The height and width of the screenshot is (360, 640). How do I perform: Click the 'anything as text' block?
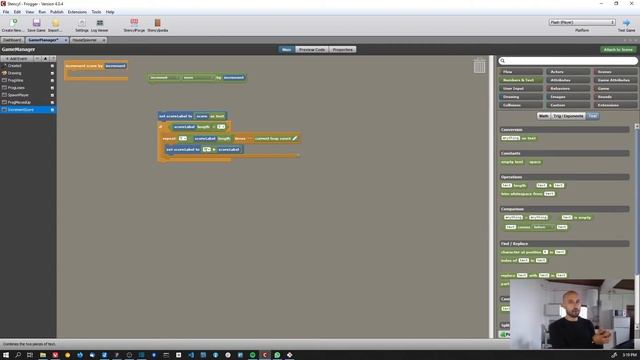pos(518,138)
